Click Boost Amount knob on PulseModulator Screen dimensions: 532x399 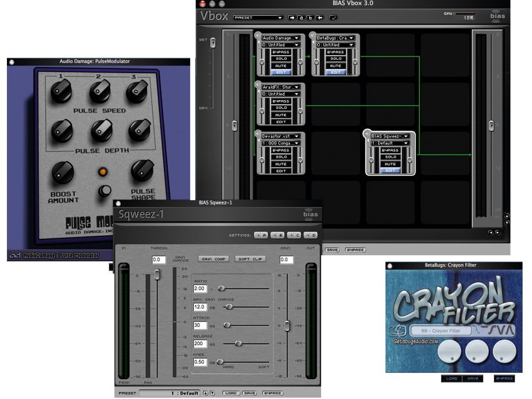point(63,173)
